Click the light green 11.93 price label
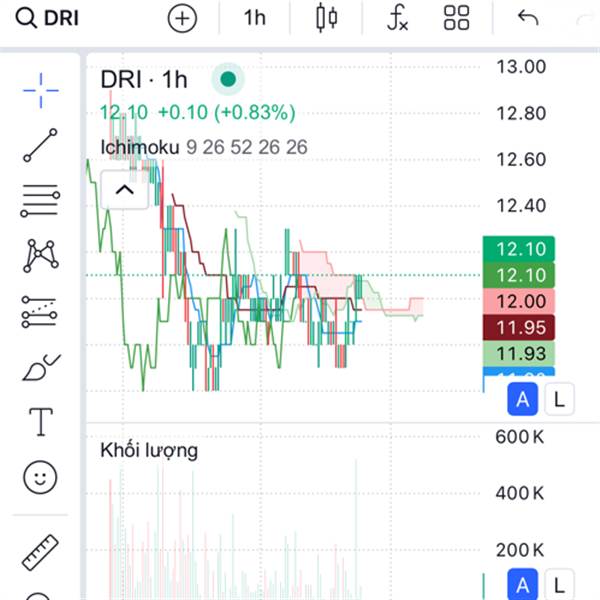Screen dimensions: 600x600 tap(519, 353)
